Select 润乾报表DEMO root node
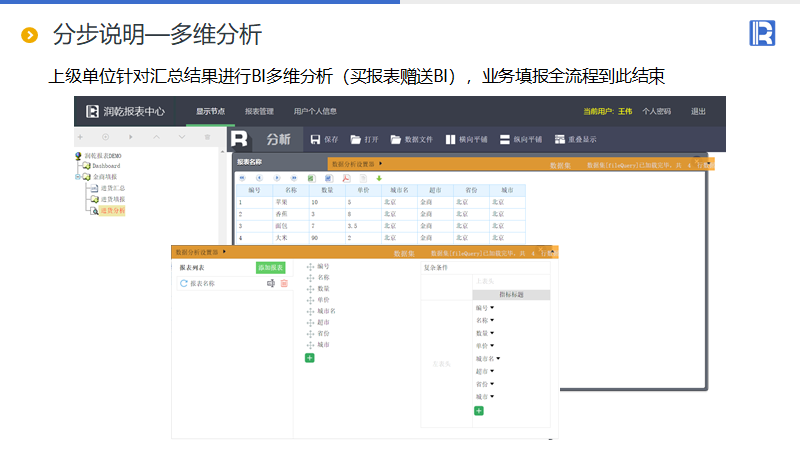800x450 pixels. tap(103, 156)
